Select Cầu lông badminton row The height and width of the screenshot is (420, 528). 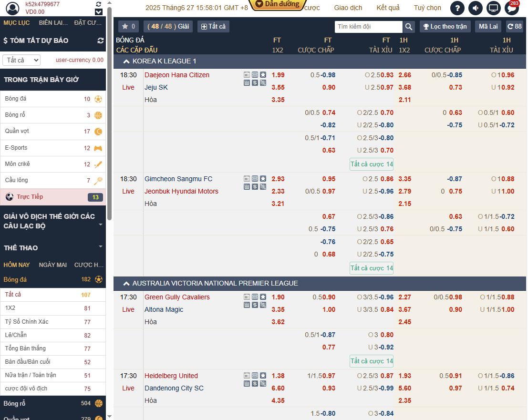point(53,180)
